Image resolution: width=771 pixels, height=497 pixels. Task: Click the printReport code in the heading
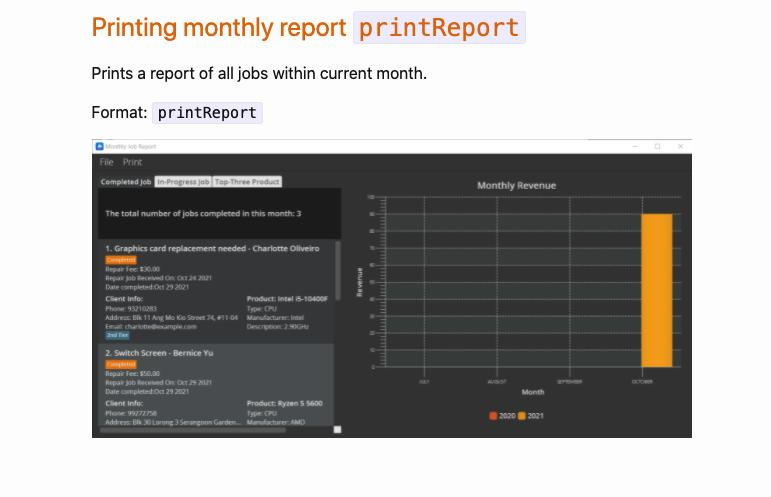[x=439, y=28]
